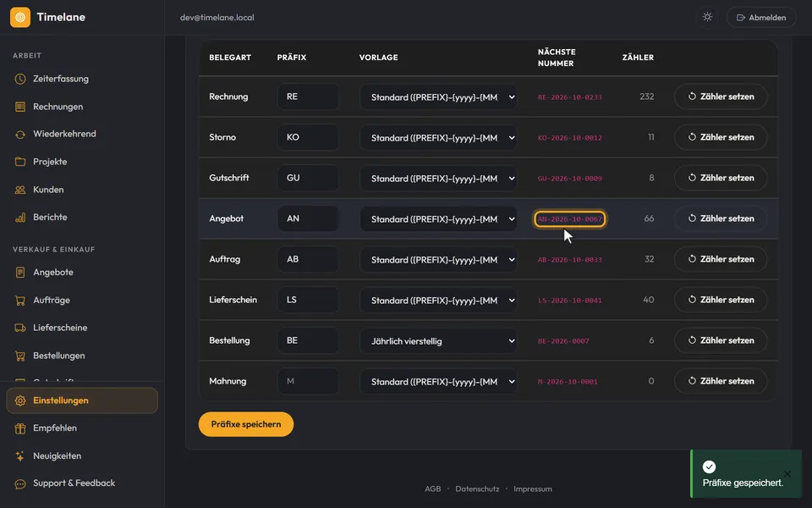Click the success checkmark icon in notification
This screenshot has width=812, height=508.
[710, 467]
